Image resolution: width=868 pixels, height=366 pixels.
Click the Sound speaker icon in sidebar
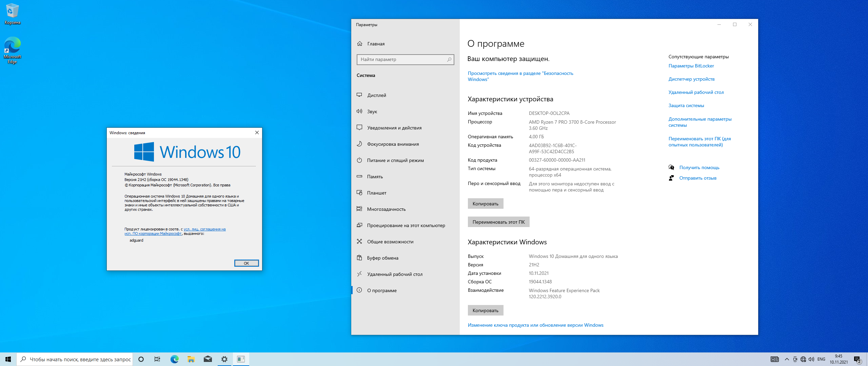tap(359, 111)
